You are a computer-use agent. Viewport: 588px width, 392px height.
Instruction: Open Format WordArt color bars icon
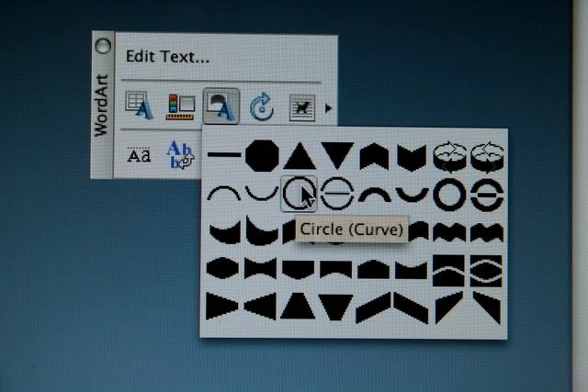(180, 107)
